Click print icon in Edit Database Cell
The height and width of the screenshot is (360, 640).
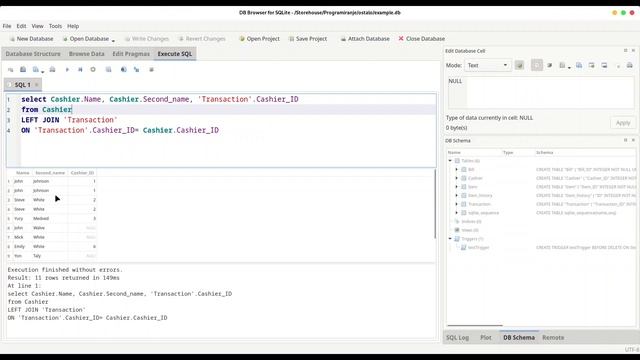(630, 65)
